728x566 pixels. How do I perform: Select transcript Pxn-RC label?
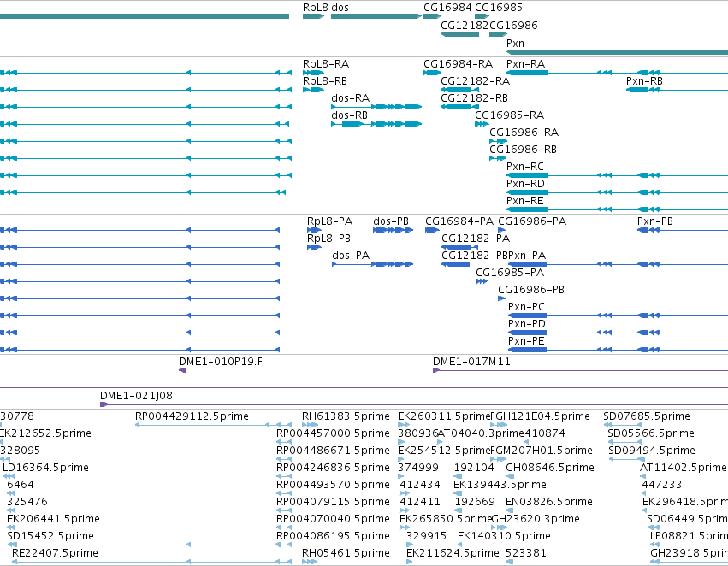(525, 167)
